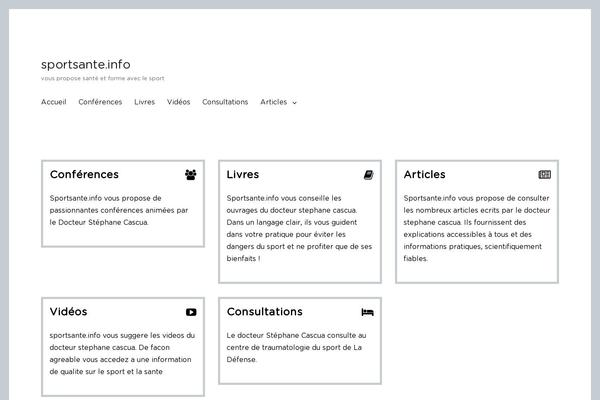Viewport: 600px width, 400px height.
Task: Open the Livres card heading
Action: 243,174
